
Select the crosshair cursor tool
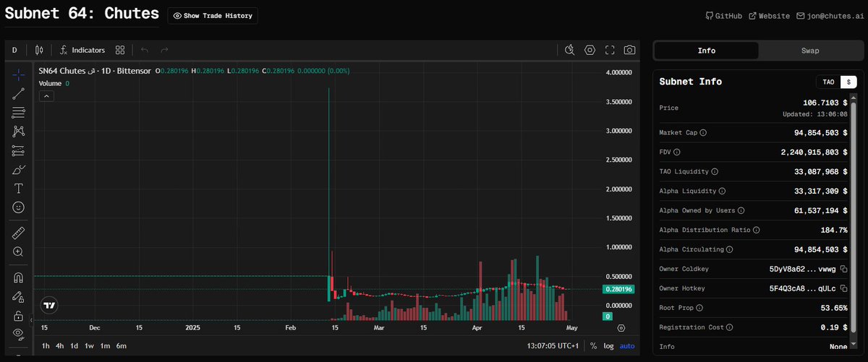point(18,74)
